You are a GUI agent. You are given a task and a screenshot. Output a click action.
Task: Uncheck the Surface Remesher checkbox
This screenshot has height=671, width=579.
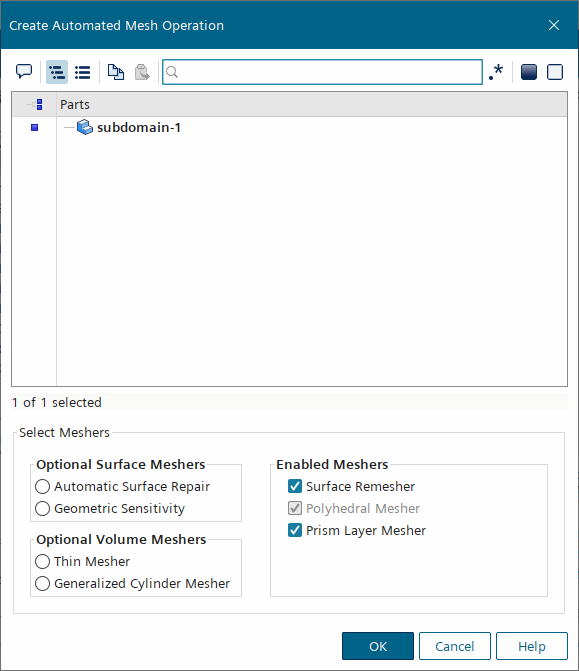coord(295,486)
